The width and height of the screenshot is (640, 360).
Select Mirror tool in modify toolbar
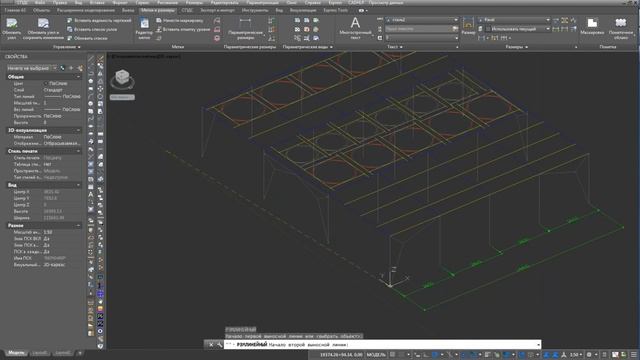[x=100, y=74]
